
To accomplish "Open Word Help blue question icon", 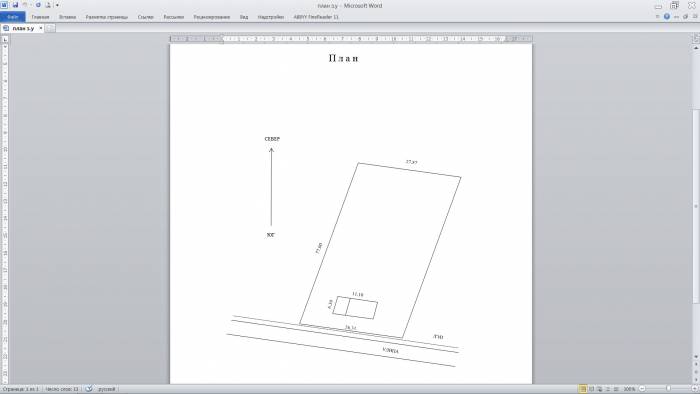I will [x=667, y=17].
